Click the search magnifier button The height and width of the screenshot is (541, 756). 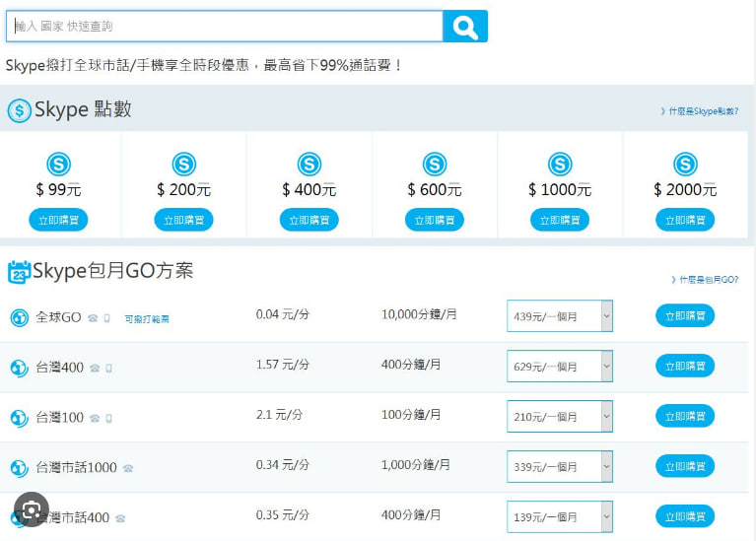pos(465,26)
